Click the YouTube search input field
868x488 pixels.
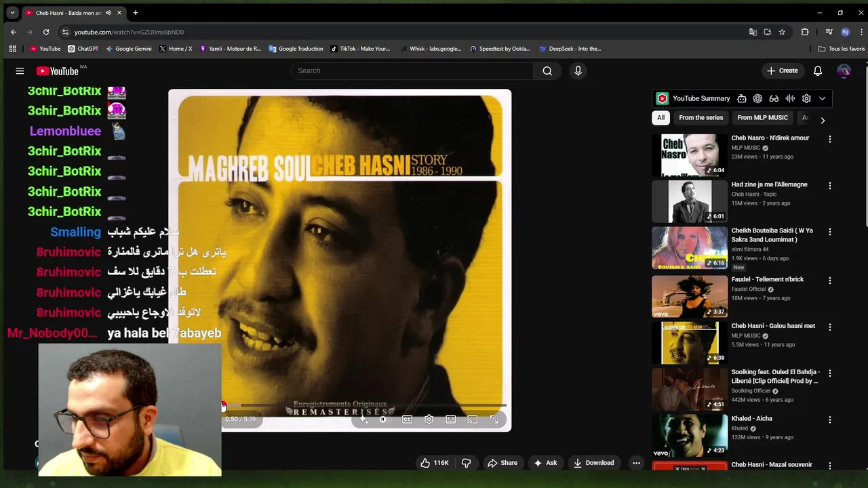point(412,70)
